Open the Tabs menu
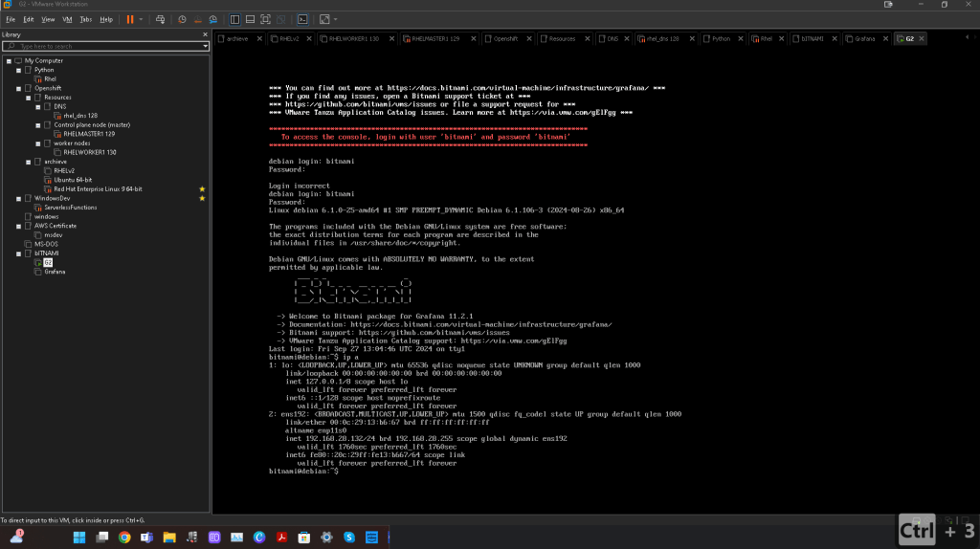Image resolution: width=980 pixels, height=549 pixels. 85,19
